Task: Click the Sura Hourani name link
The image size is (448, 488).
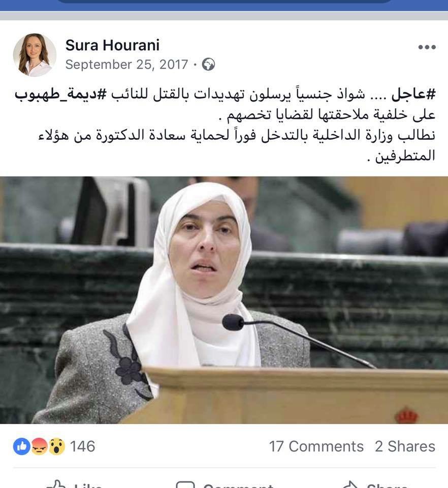Action: (112, 45)
